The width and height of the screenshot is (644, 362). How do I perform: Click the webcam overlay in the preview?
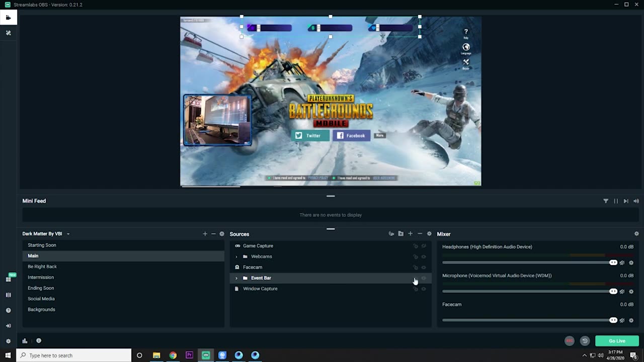point(217,120)
